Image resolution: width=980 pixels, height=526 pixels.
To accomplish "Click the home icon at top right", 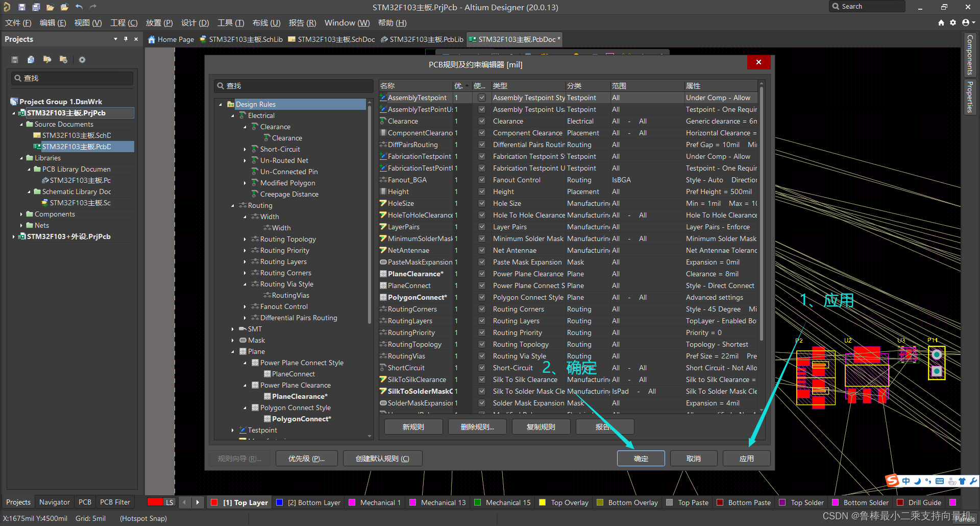I will (x=941, y=23).
